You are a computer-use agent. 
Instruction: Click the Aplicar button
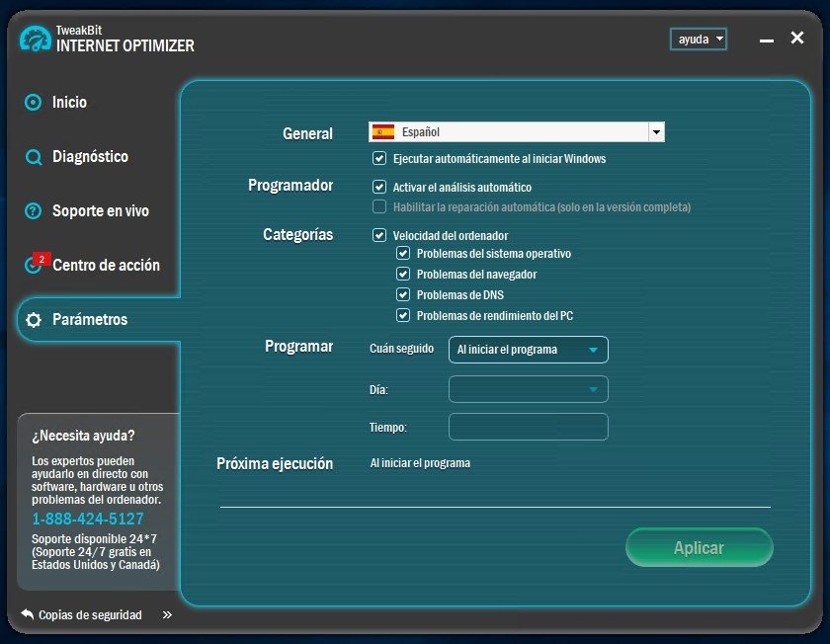pyautogui.click(x=700, y=547)
